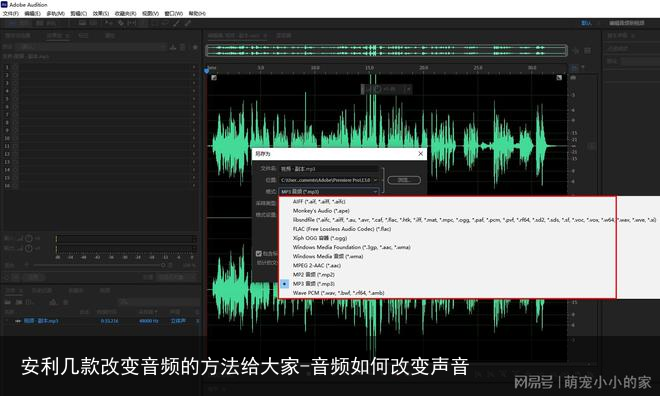Viewport: 660px width, 396px height.
Task: Collapse the MP3 format dropdown box
Action: click(329, 191)
